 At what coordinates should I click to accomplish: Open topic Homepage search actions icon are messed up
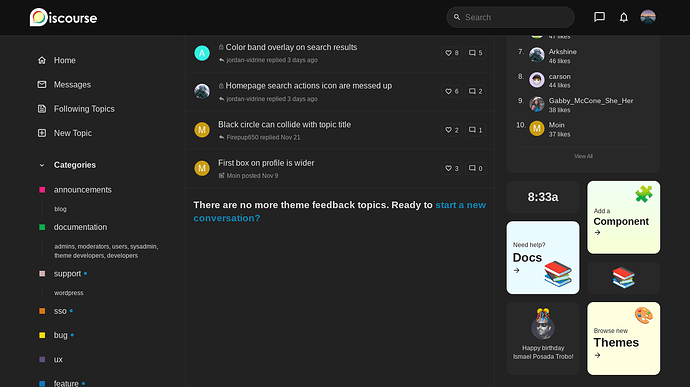pos(308,85)
